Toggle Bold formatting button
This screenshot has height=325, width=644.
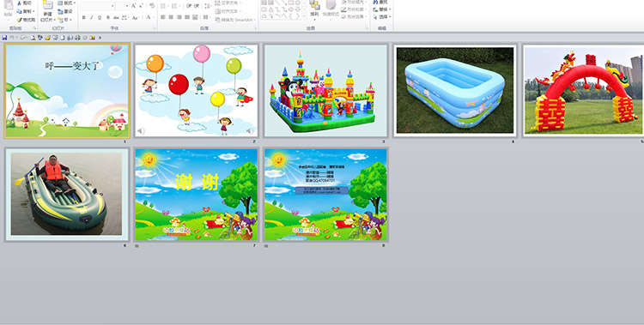(x=83, y=17)
